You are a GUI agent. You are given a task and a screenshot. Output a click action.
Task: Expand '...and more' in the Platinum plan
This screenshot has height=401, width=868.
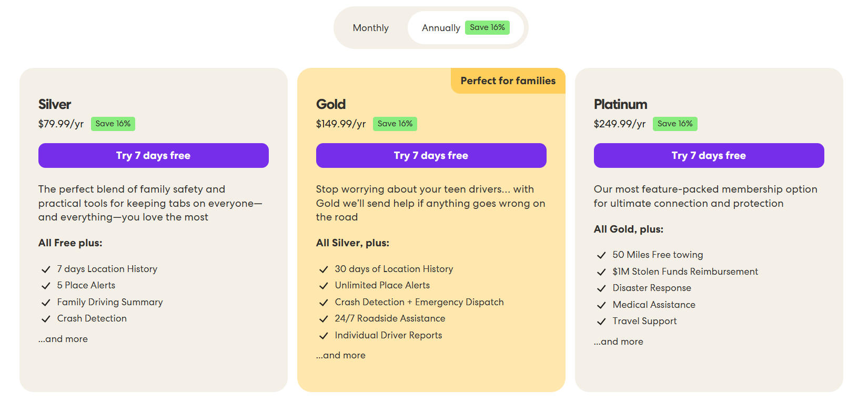pyautogui.click(x=618, y=342)
